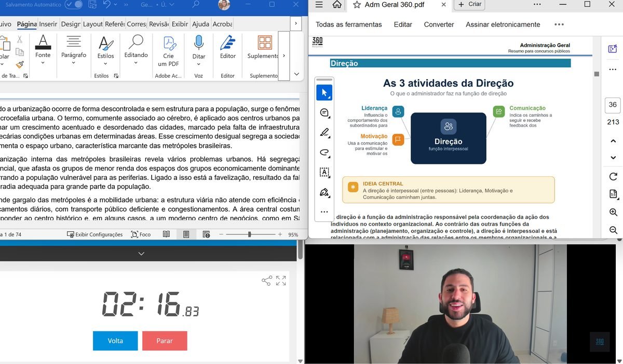Toggle the Salvamento Automático switch in Word
The width and height of the screenshot is (623, 364).
pyautogui.click(x=74, y=5)
